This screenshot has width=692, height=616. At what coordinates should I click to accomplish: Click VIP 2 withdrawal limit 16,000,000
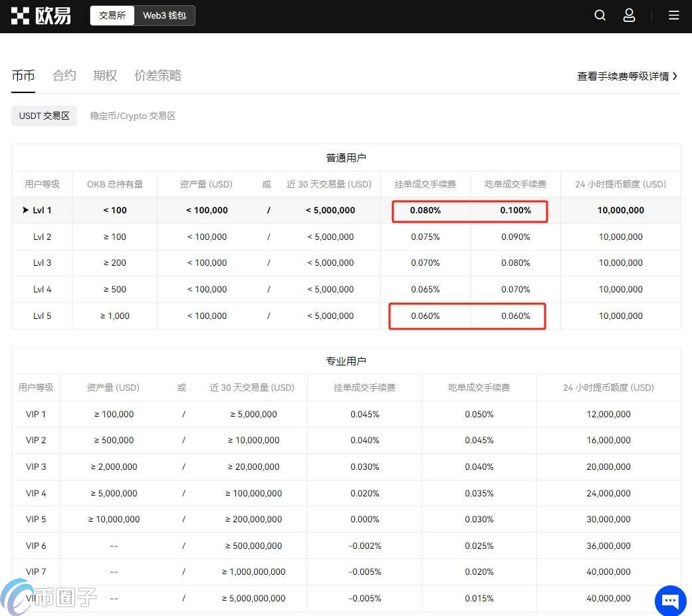tap(608, 440)
